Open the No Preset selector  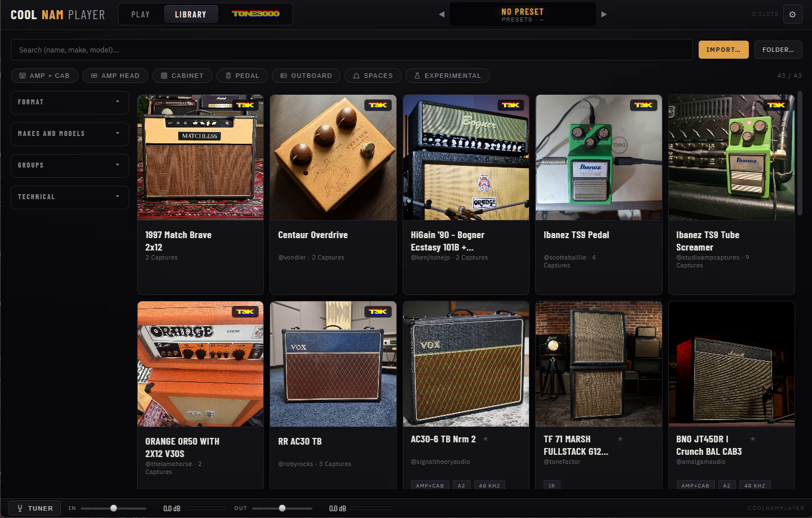pyautogui.click(x=523, y=15)
